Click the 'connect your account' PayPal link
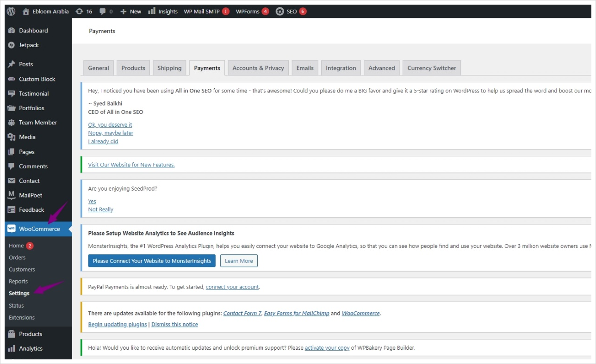This screenshot has height=364, width=596. 232,287
